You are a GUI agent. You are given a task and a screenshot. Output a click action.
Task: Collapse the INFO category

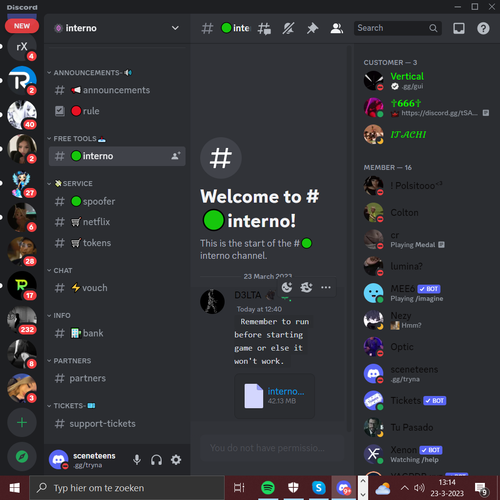(59, 316)
